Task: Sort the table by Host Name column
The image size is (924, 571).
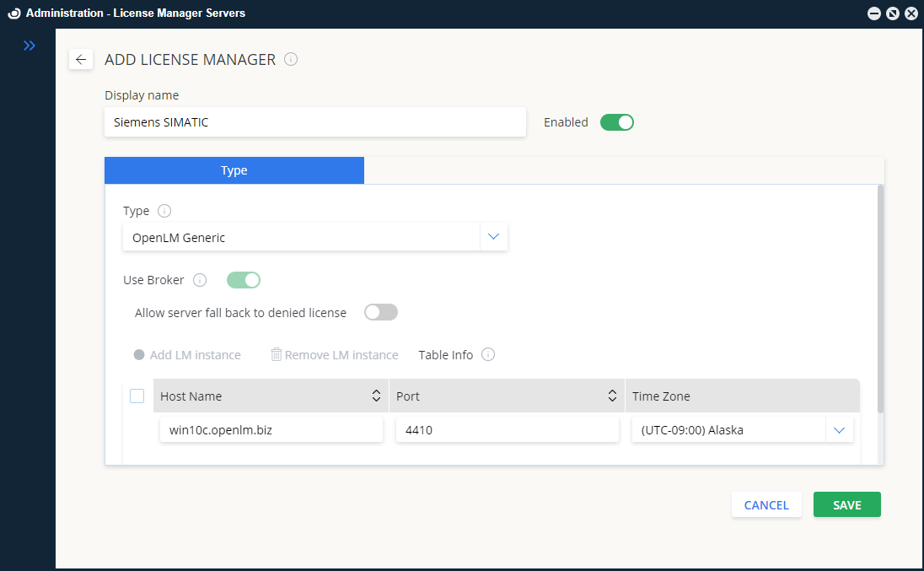Action: click(x=376, y=395)
